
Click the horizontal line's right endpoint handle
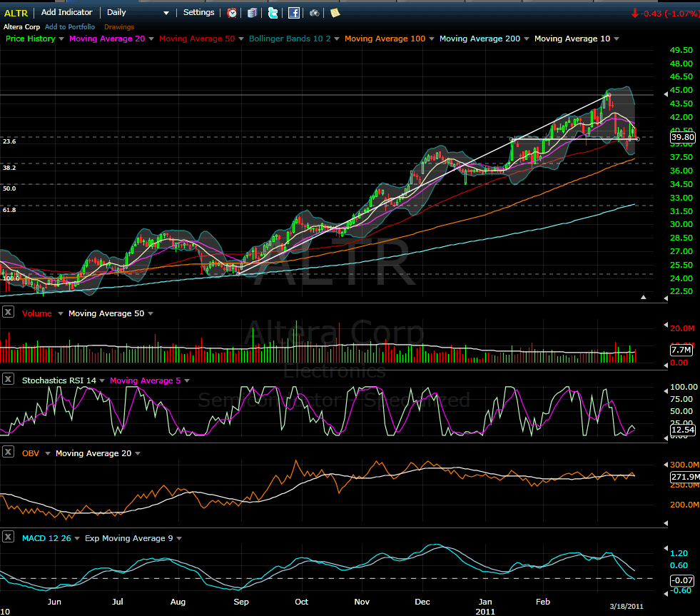click(x=637, y=139)
